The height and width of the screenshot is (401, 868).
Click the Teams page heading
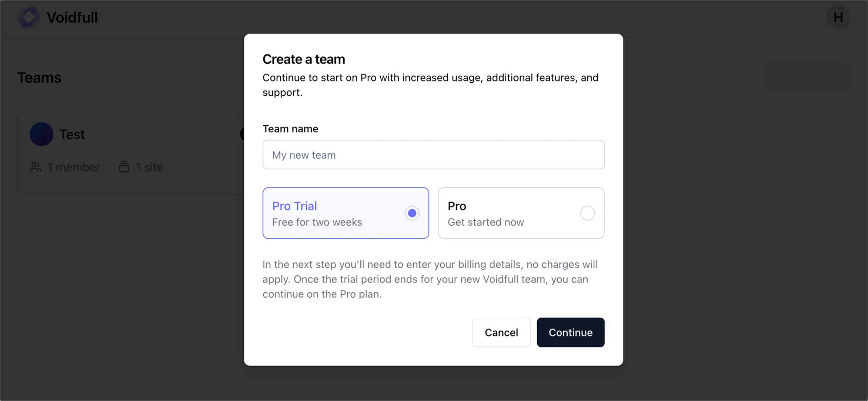point(39,77)
